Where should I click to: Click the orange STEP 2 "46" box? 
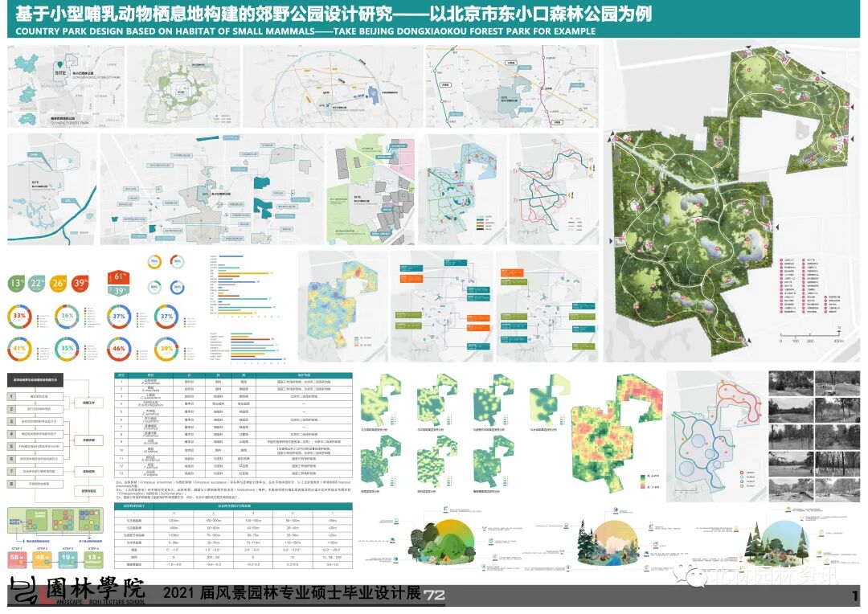tap(43, 559)
